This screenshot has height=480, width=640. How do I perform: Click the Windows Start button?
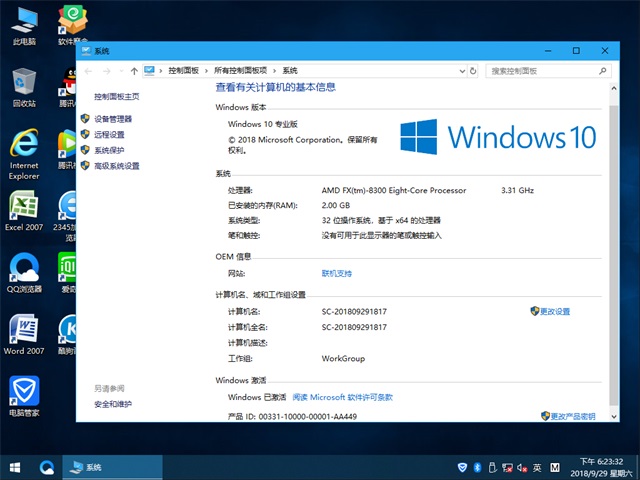tap(15, 467)
